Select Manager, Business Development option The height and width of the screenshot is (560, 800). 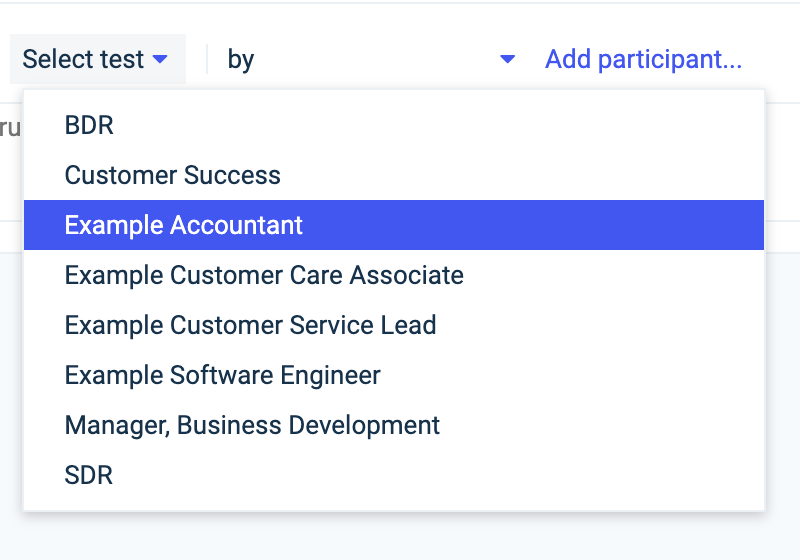click(x=252, y=425)
